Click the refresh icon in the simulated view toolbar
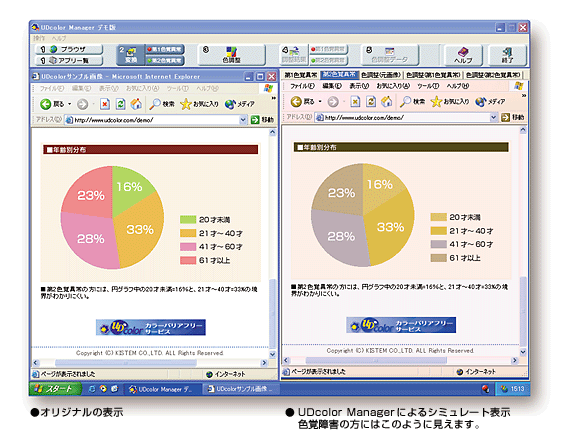Image resolution: width=561 pixels, height=444 pixels. click(x=371, y=102)
